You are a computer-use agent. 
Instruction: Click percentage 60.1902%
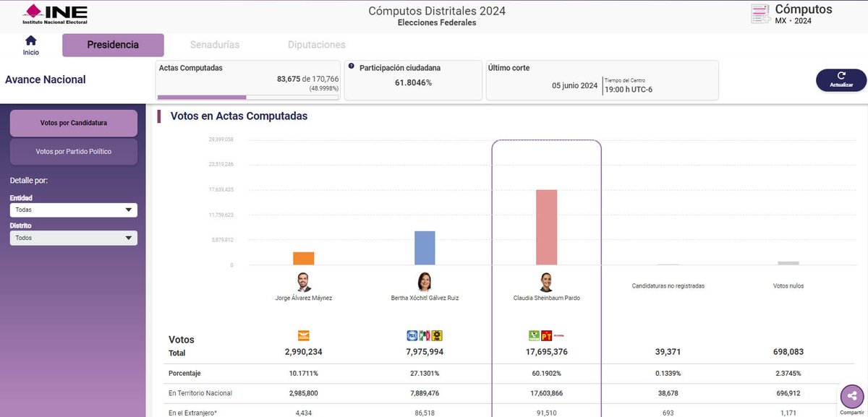546,374
